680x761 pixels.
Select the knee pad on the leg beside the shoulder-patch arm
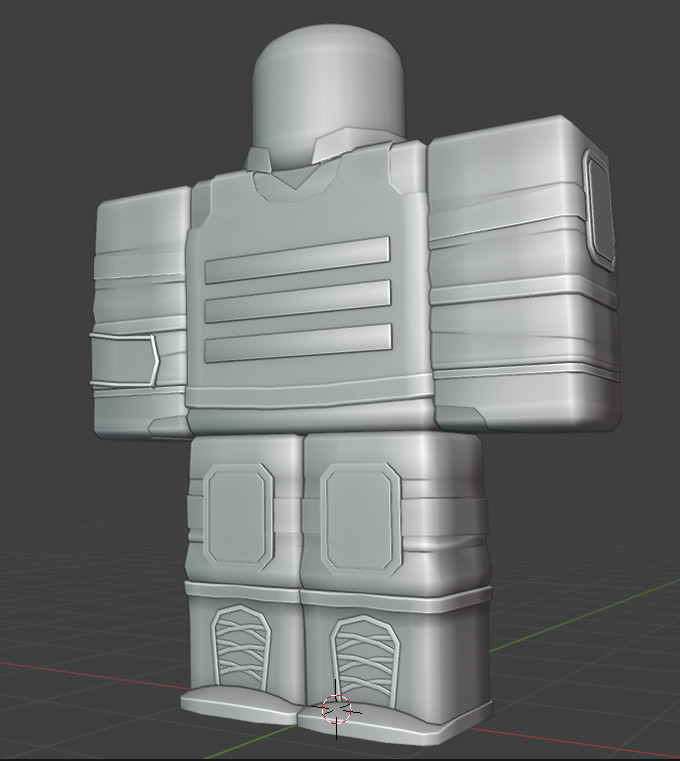click(x=360, y=519)
